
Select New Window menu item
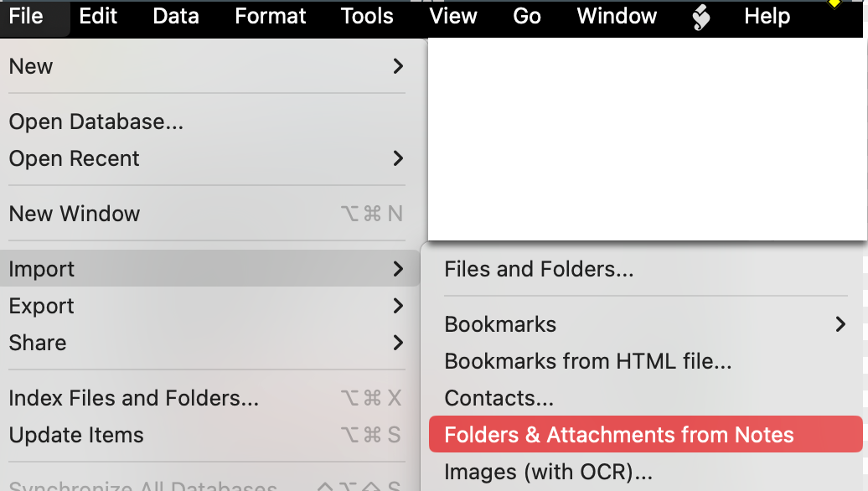75,214
